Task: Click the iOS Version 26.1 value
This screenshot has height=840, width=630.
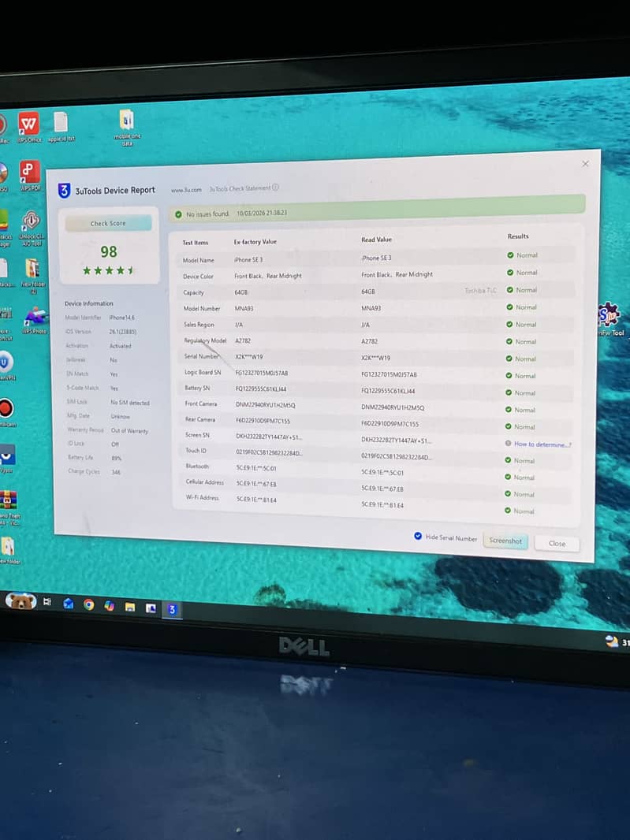Action: click(x=123, y=333)
